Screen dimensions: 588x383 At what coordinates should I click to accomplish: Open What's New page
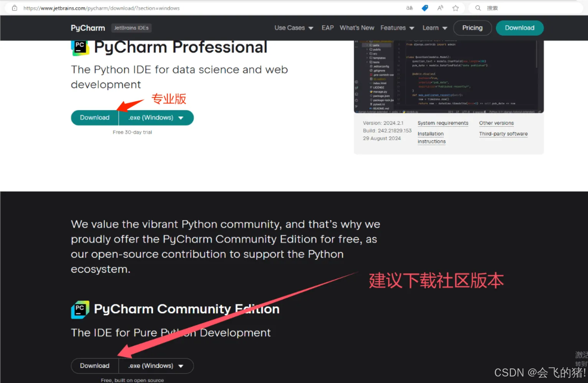tap(357, 28)
